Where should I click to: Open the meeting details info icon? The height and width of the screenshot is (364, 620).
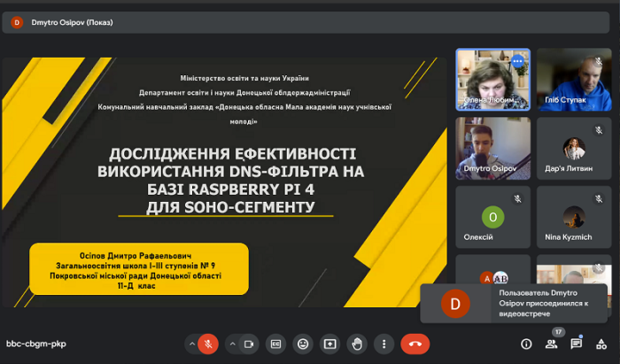[x=526, y=344]
